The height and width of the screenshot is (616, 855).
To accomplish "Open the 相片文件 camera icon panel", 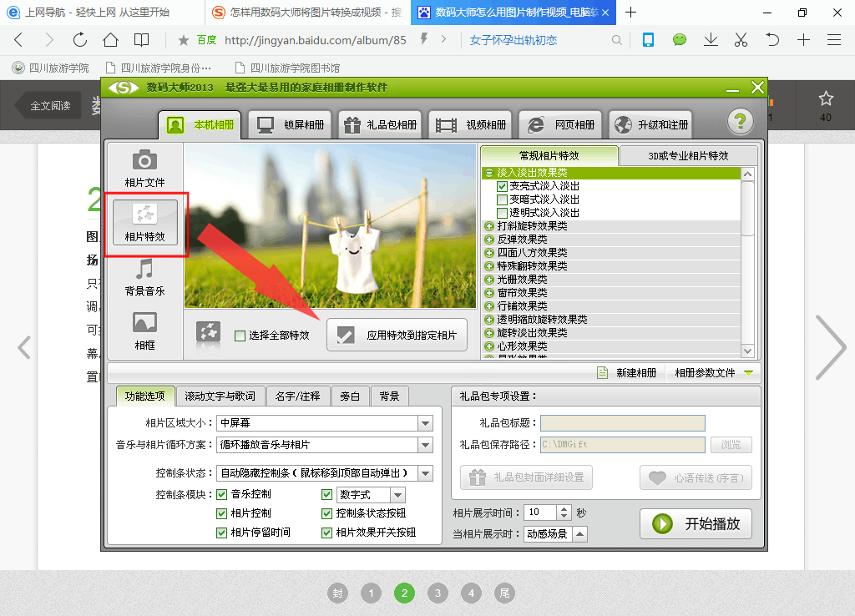I will [x=144, y=169].
